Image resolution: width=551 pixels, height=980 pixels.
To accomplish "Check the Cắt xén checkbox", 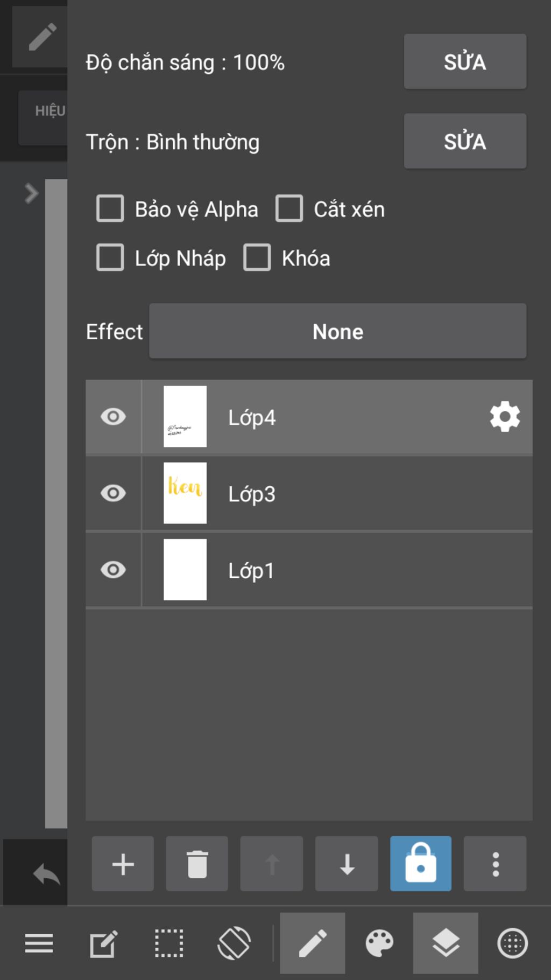I will (289, 208).
